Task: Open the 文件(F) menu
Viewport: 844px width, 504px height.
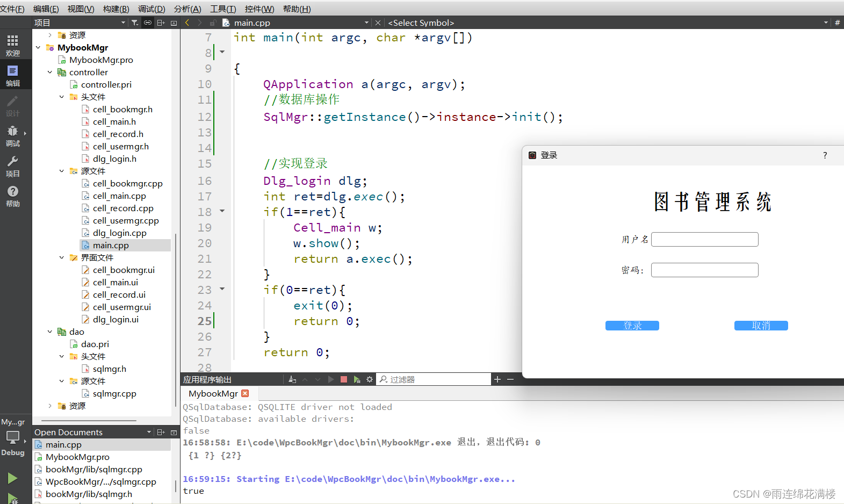Action: pos(12,9)
